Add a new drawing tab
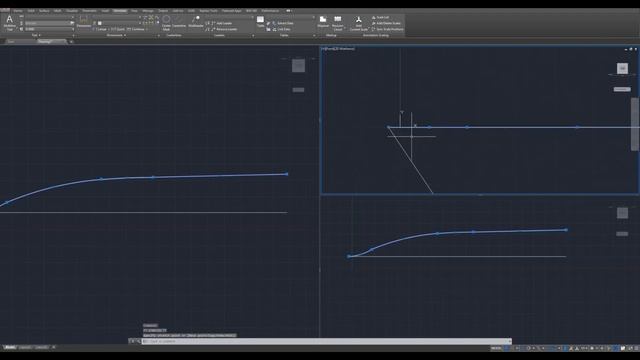The image size is (640, 360). 71,42
